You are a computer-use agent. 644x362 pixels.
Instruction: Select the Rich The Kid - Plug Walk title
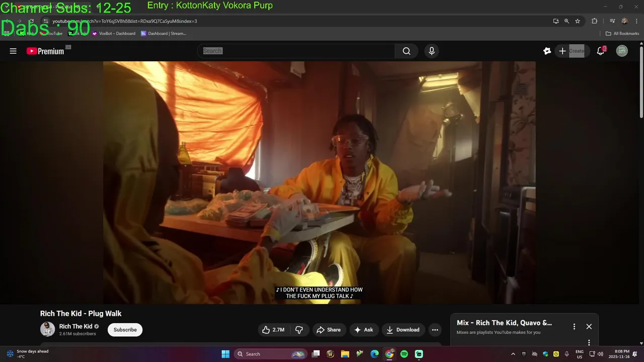81,314
